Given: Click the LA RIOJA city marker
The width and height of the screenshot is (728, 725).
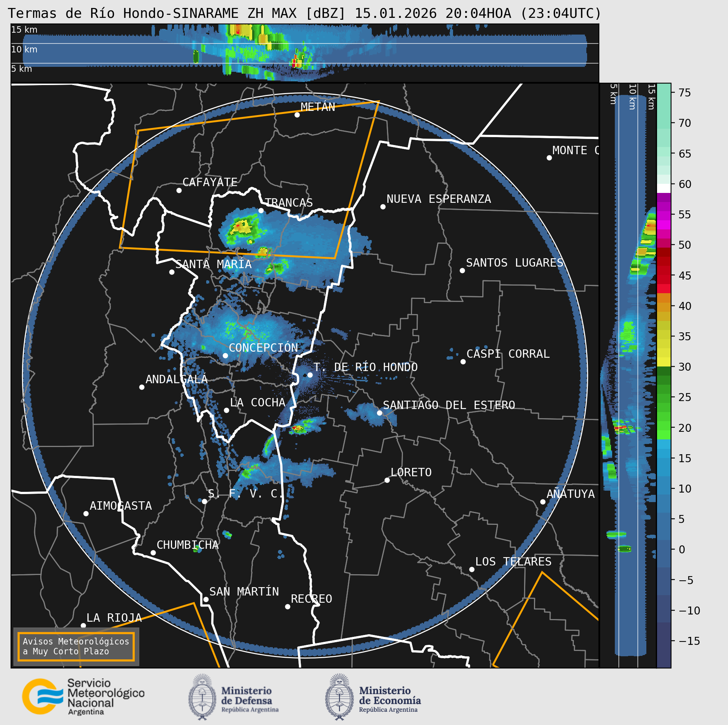Looking at the screenshot, I should pos(83,625).
